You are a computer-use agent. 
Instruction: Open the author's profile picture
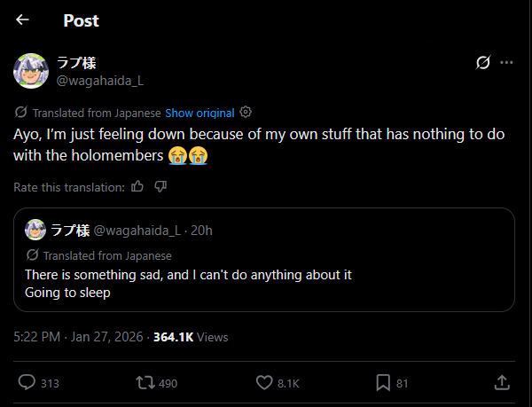[31, 71]
